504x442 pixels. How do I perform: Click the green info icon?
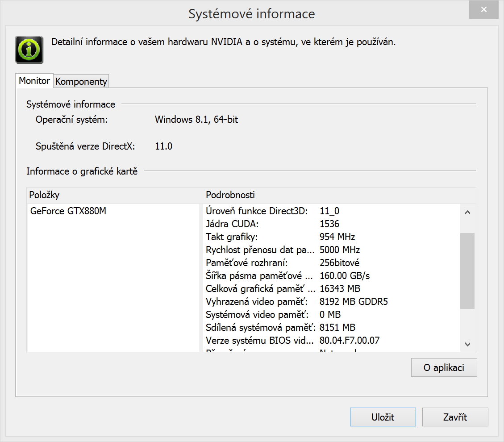(x=29, y=50)
